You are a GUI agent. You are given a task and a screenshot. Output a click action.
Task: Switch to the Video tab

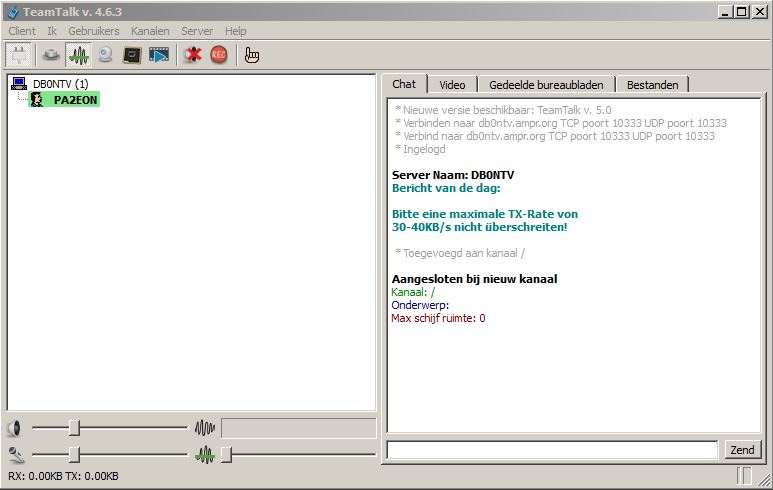(x=452, y=85)
